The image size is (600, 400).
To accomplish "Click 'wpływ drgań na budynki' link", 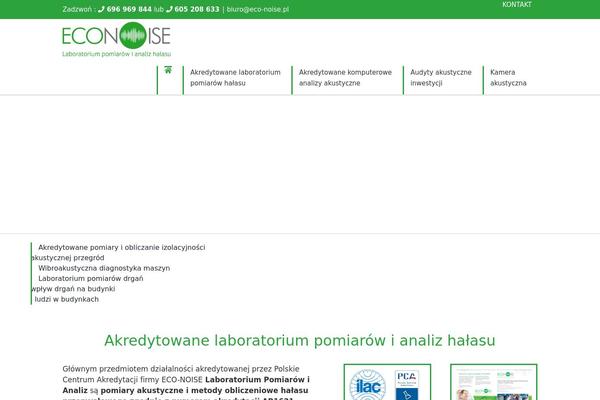I will [73, 289].
